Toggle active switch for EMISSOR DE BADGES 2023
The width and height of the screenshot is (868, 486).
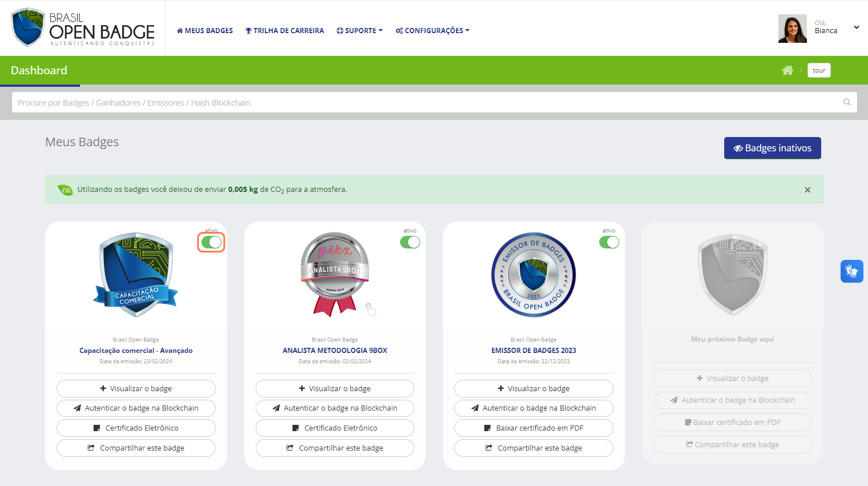609,242
